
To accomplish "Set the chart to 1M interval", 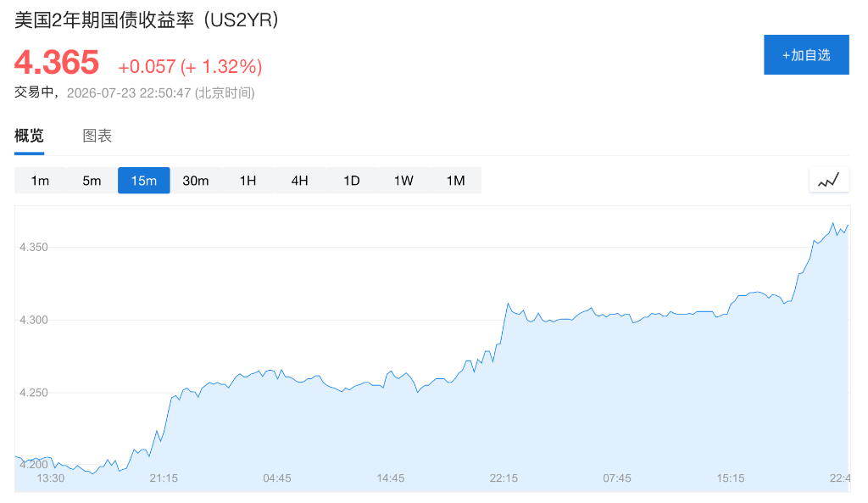I will pyautogui.click(x=455, y=181).
